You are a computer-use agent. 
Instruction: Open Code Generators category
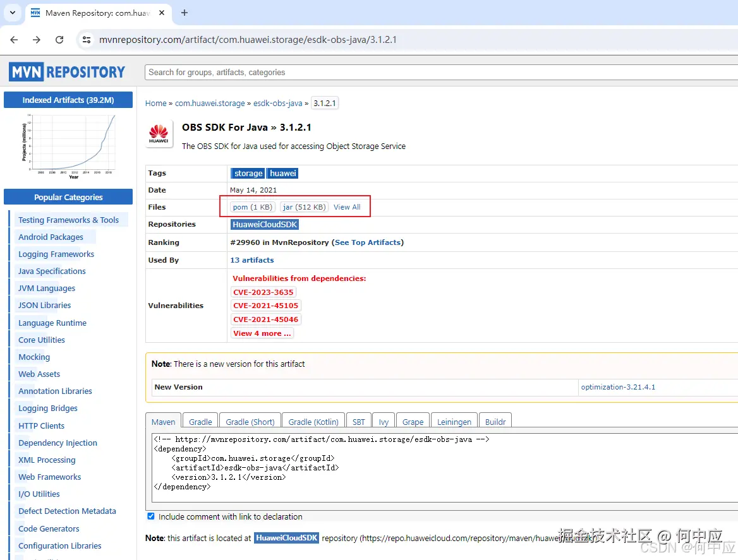49,528
